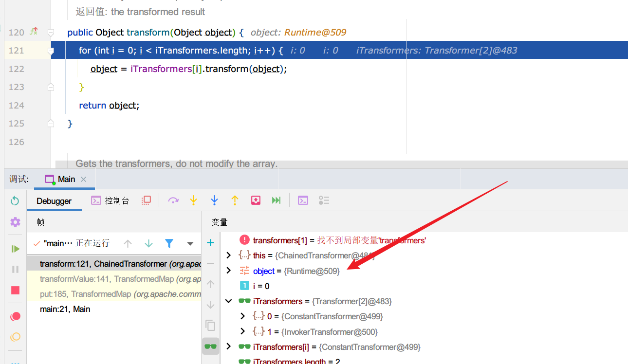Select frame main:21, Main
The image size is (628, 364).
[114, 309]
